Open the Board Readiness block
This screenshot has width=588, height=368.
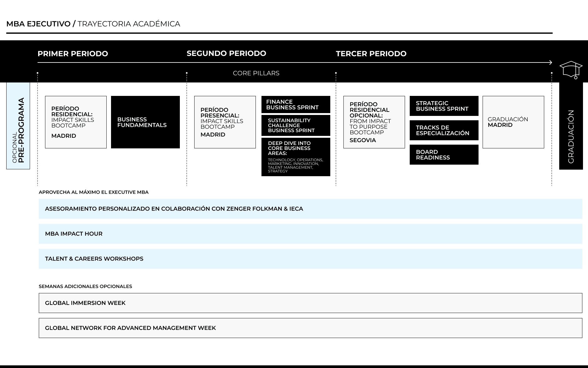point(444,155)
